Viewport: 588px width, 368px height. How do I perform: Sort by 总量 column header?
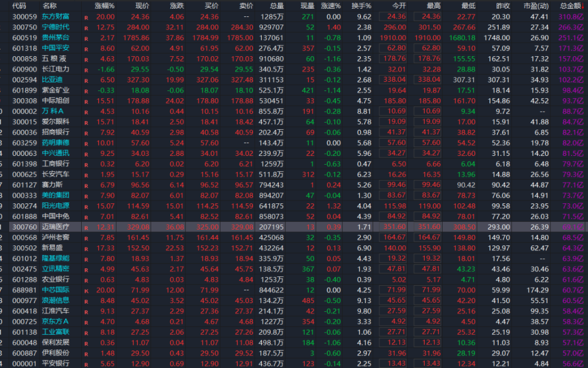277,5
